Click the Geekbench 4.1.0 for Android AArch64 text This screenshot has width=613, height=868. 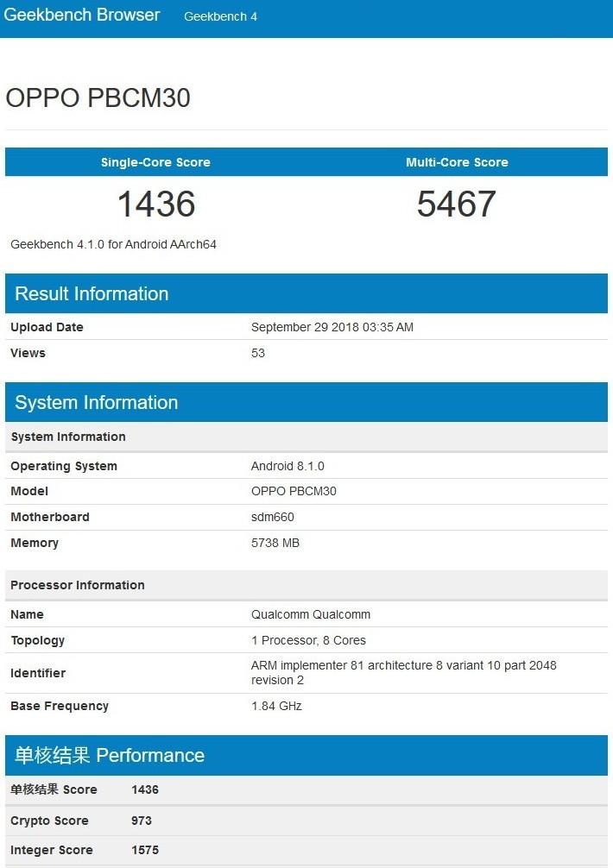(113, 244)
